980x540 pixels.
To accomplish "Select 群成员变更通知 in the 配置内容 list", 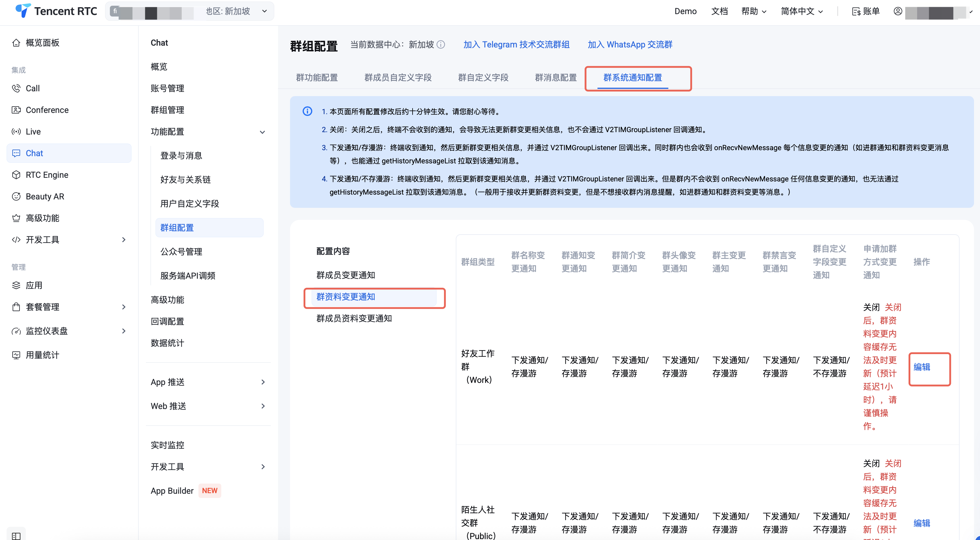I will (346, 275).
